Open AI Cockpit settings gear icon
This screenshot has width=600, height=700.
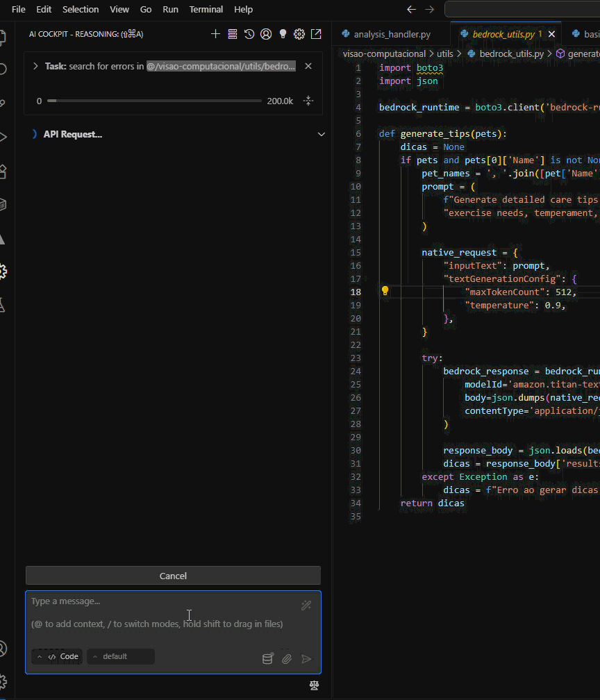pyautogui.click(x=299, y=33)
